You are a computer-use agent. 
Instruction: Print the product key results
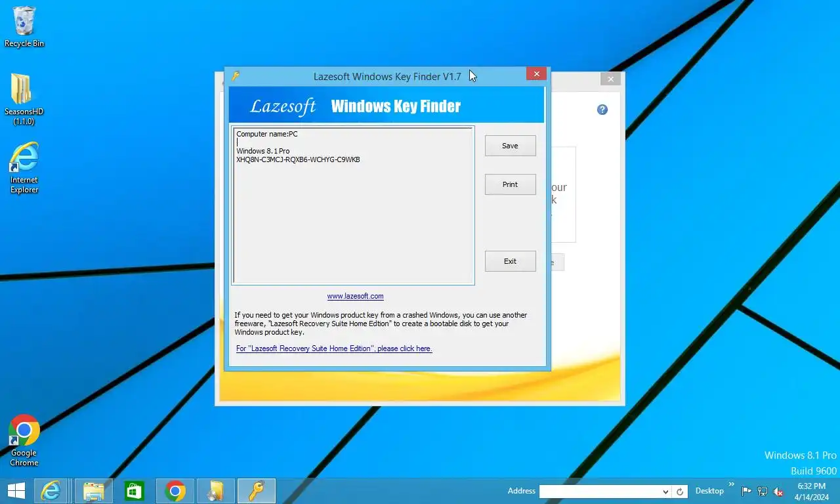tap(510, 184)
